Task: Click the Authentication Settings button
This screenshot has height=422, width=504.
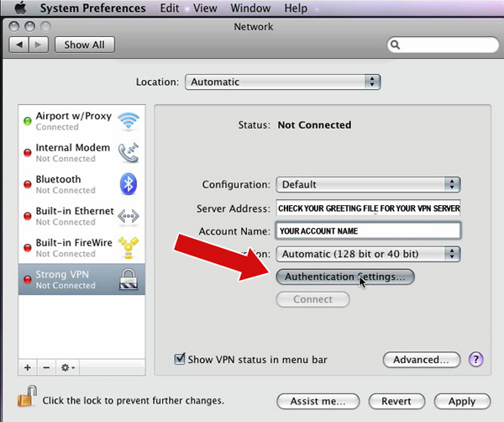Action: click(345, 276)
